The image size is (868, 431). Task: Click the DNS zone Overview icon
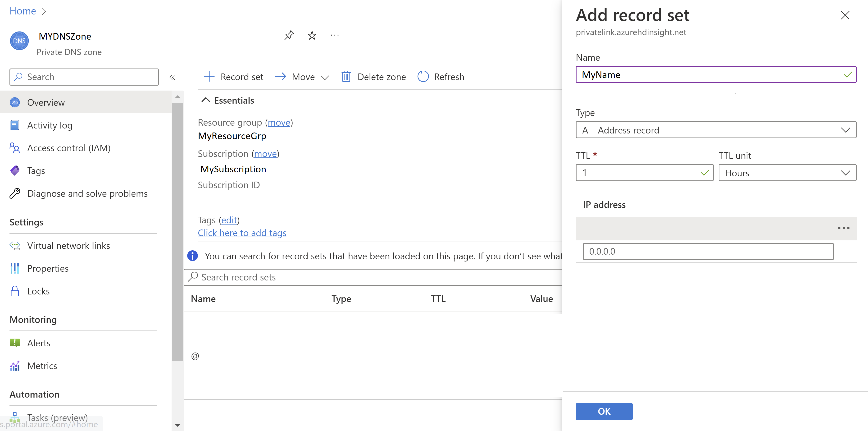point(15,102)
